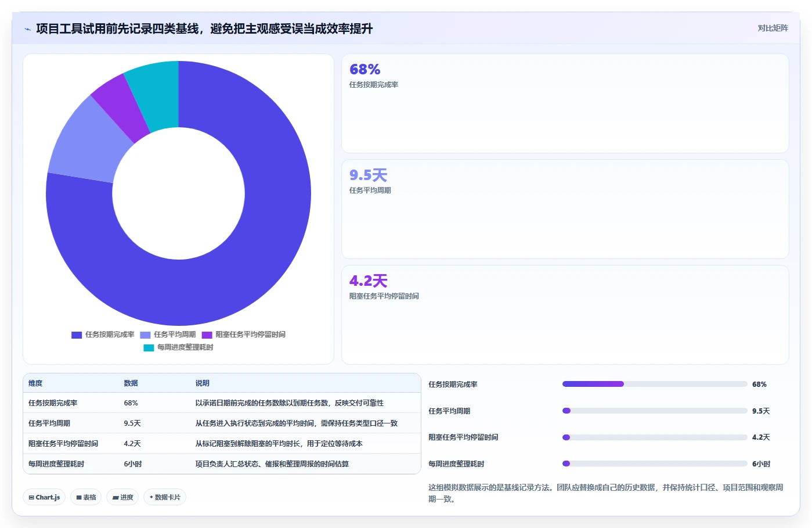Click the 表格 tag chip
The width and height of the screenshot is (812, 528).
pos(86,497)
